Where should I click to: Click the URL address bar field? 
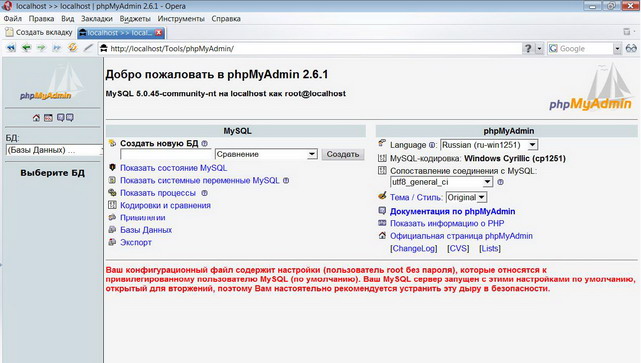pyautogui.click(x=311, y=49)
